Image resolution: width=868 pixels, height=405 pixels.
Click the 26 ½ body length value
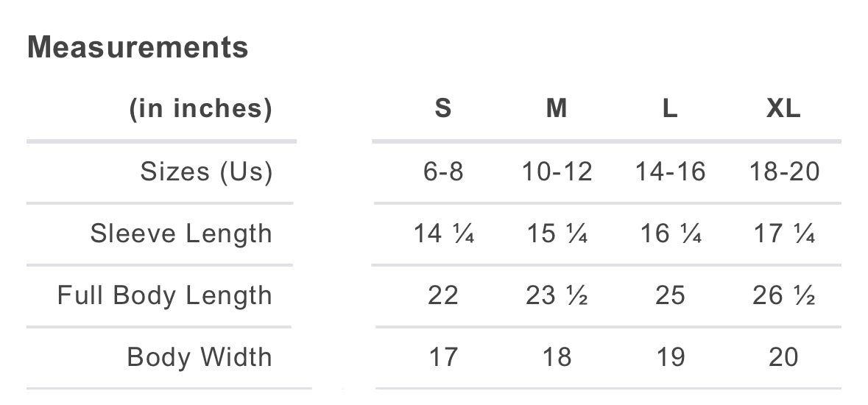(x=784, y=295)
